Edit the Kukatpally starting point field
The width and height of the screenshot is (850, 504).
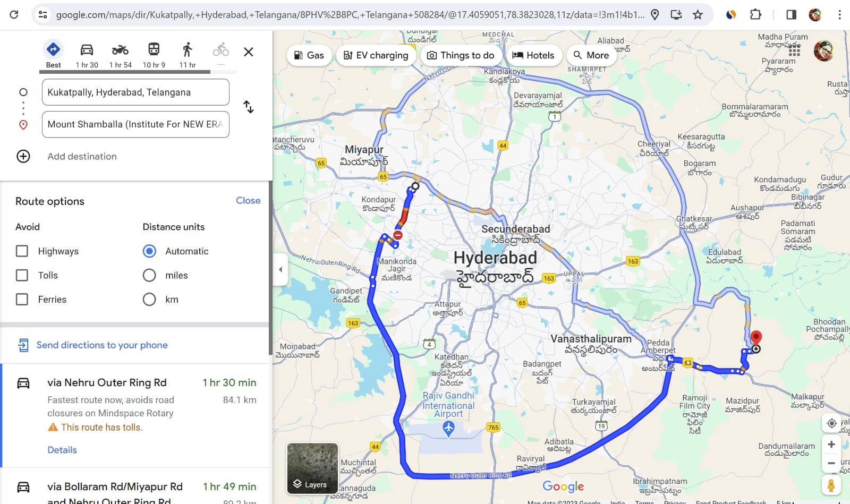(x=135, y=92)
